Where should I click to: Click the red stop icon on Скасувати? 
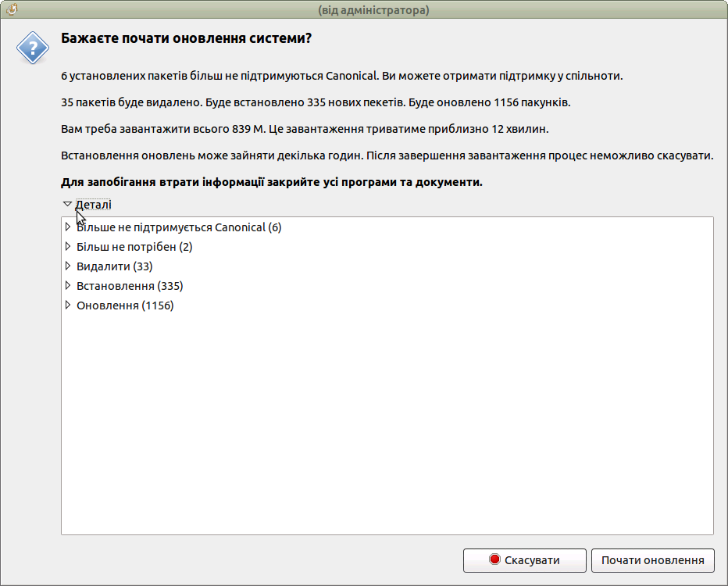(494, 559)
